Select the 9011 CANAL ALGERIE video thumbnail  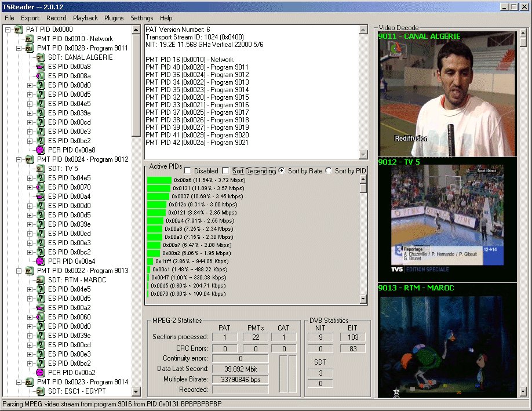tap(447, 94)
